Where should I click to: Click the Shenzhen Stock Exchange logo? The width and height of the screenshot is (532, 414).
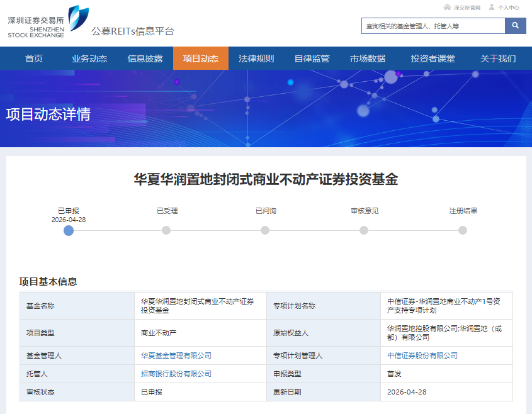coord(48,22)
